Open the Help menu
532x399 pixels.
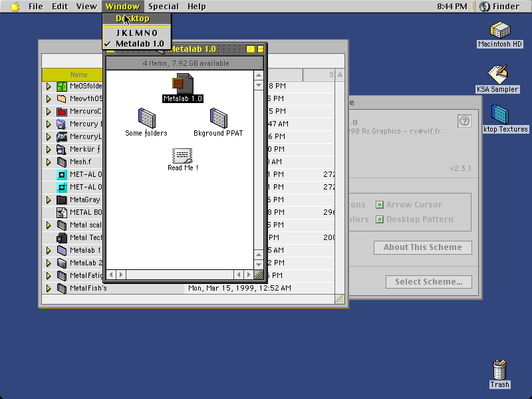197,7
